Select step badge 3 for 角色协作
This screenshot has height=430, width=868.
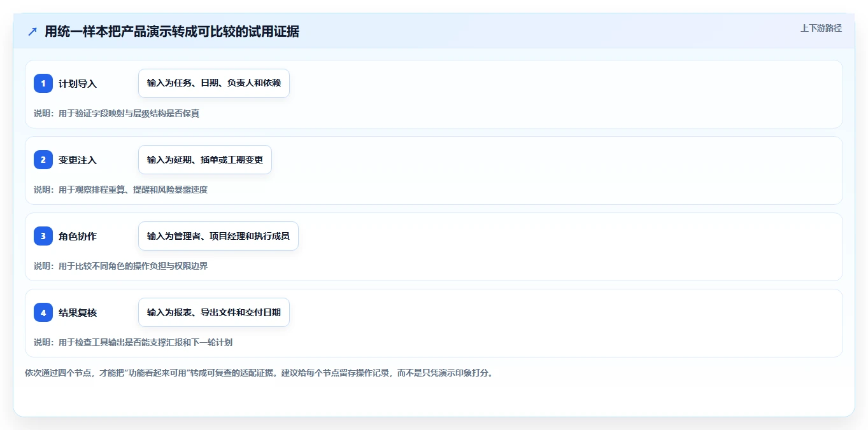click(43, 236)
